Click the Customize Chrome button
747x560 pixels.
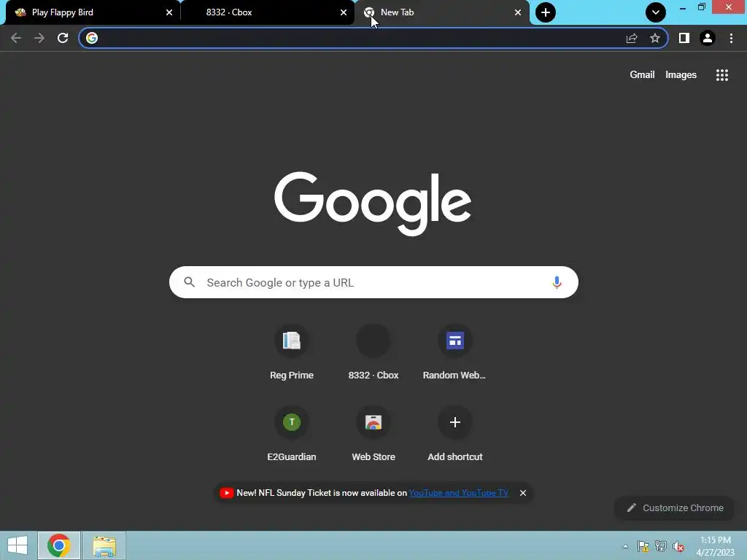coord(675,508)
